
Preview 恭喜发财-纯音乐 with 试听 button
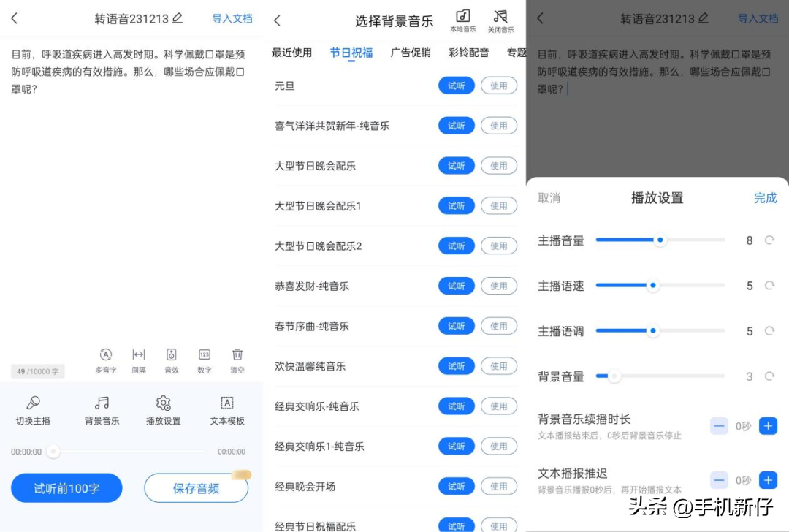(x=456, y=286)
